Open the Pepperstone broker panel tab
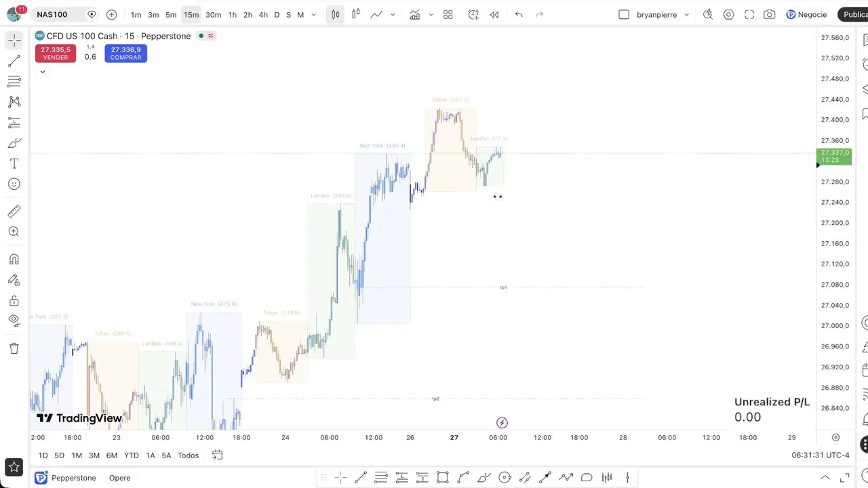This screenshot has width=868, height=488. [x=66, y=478]
